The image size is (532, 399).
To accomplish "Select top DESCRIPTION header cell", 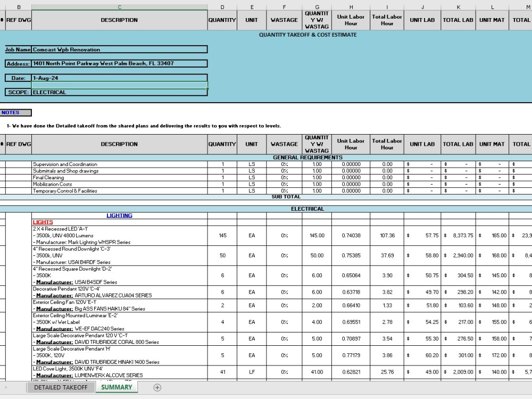I will point(119,20).
